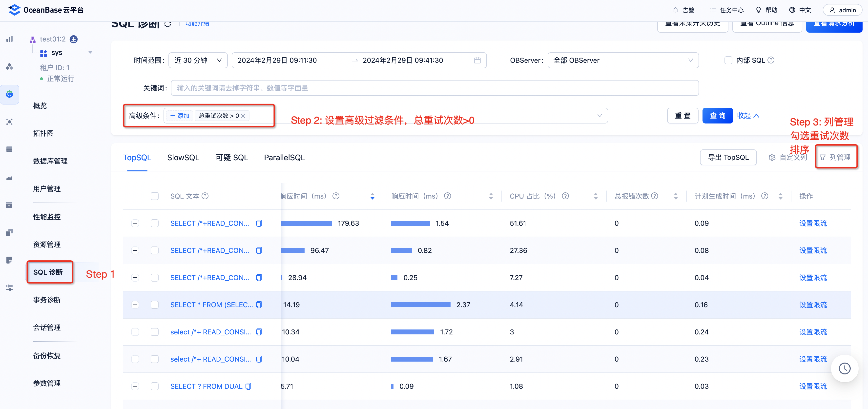Click the copy icon next to SELECT ? FROM DUAL
Viewport: 868px width, 409px height.
pos(248,386)
